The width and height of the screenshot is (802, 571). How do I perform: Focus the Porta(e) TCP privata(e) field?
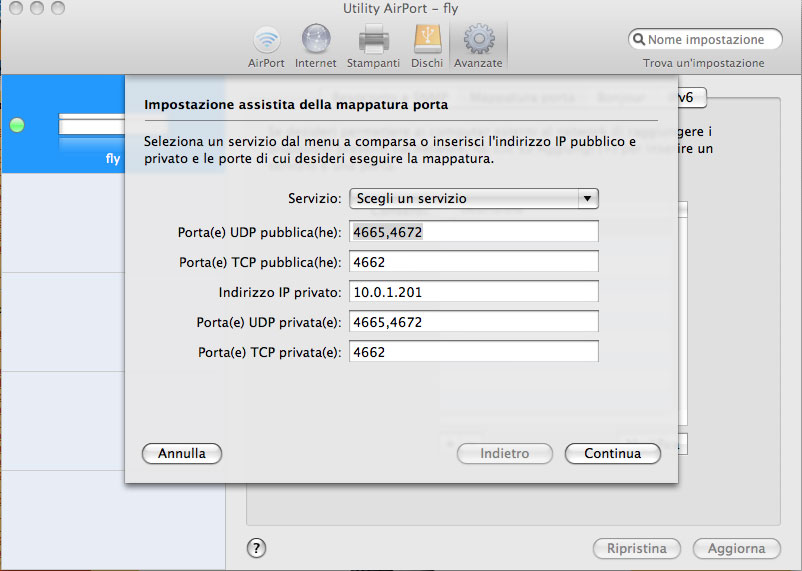474,352
